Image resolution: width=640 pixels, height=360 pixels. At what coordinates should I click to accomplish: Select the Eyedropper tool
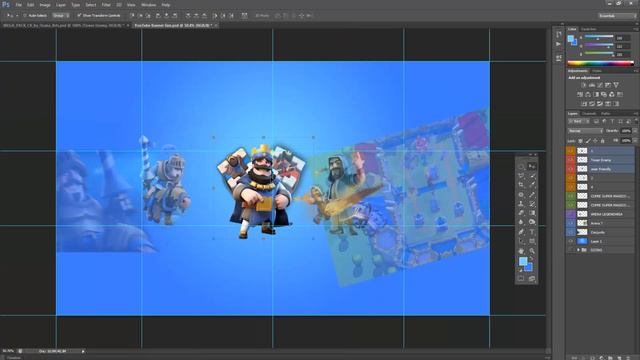tap(532, 185)
